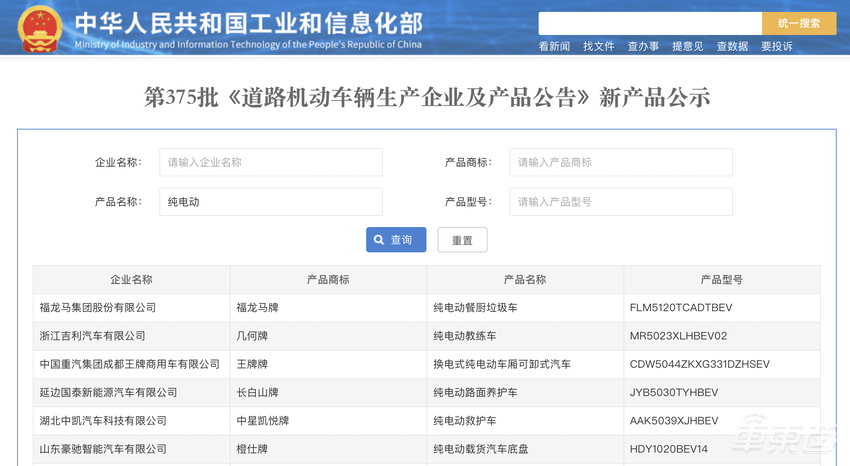This screenshot has height=466, width=850.
Task: Open the 找文件 menu item
Action: click(598, 46)
